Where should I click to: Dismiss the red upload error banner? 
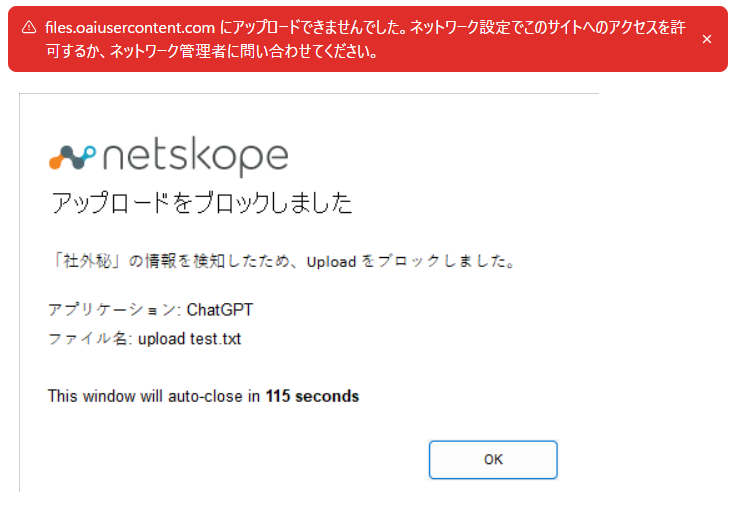click(707, 39)
